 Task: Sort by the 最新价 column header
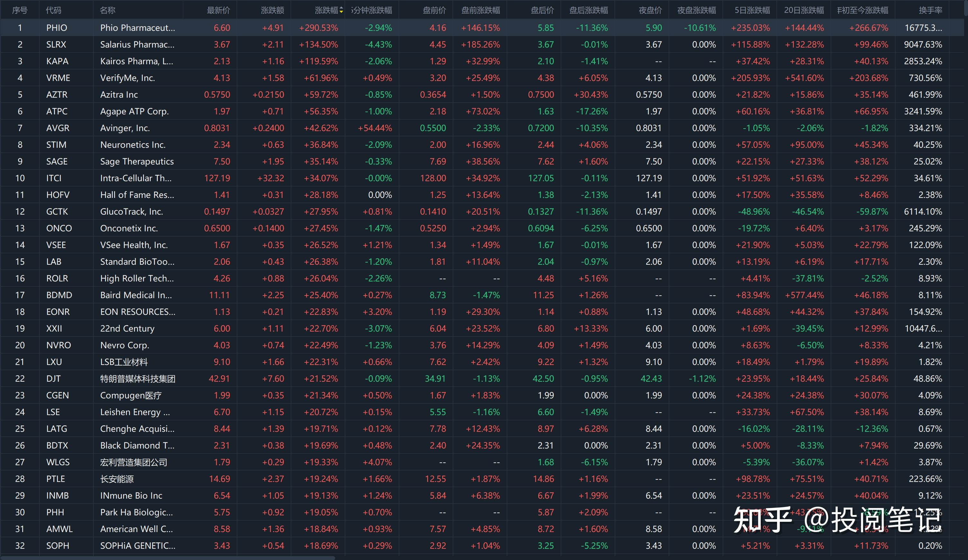(x=218, y=10)
